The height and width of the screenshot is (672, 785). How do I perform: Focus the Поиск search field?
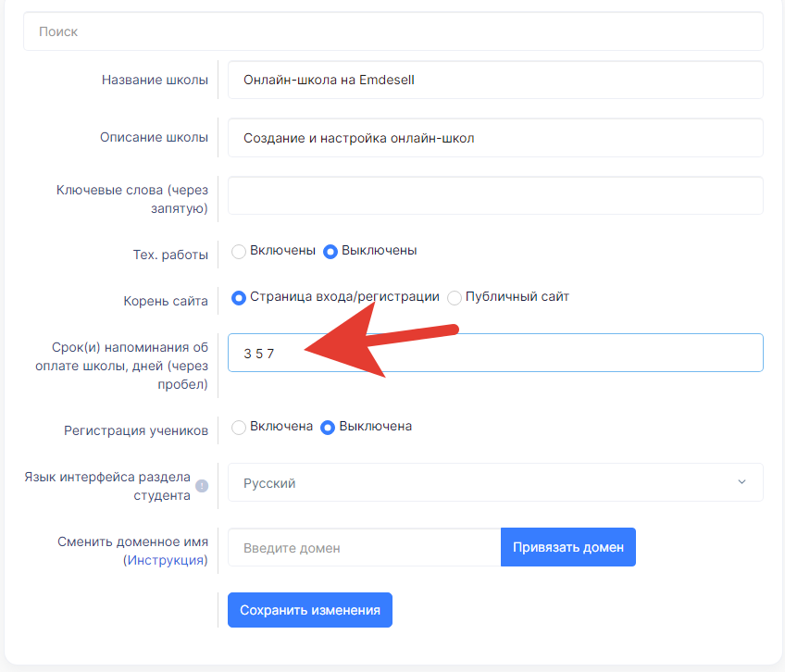tap(393, 31)
